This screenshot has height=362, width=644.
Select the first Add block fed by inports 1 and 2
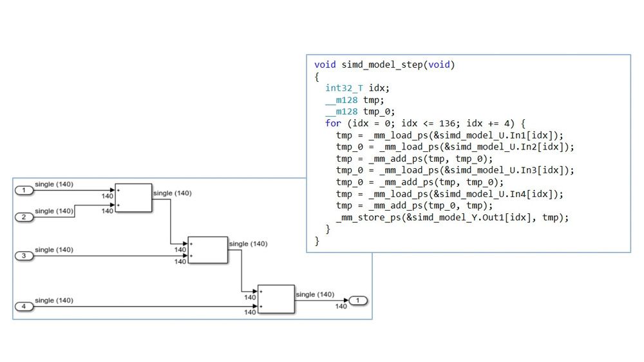pyautogui.click(x=133, y=198)
